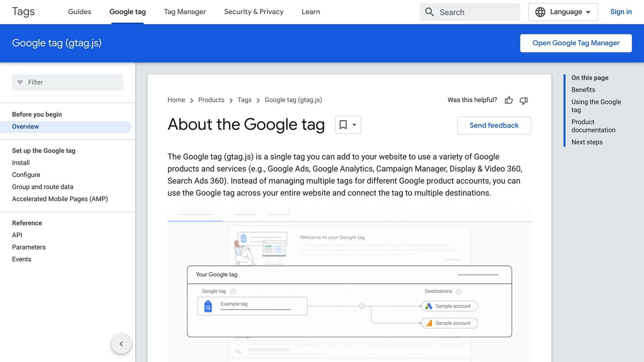Open the Language selector dropdown

pyautogui.click(x=563, y=12)
